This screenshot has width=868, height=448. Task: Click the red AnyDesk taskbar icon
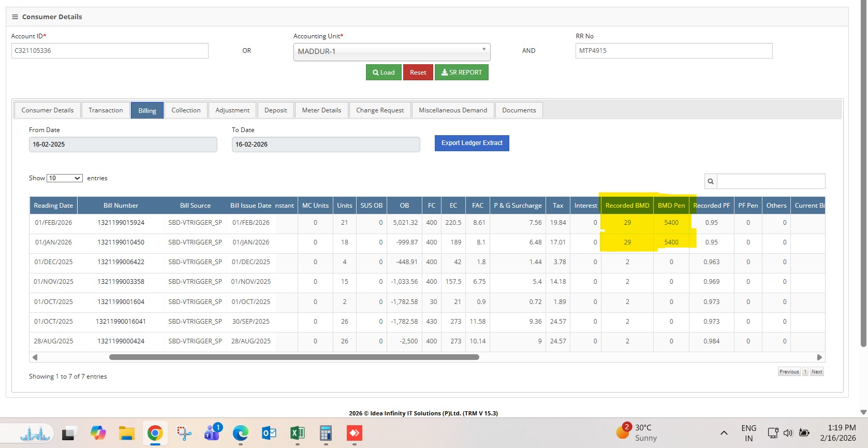[354, 433]
